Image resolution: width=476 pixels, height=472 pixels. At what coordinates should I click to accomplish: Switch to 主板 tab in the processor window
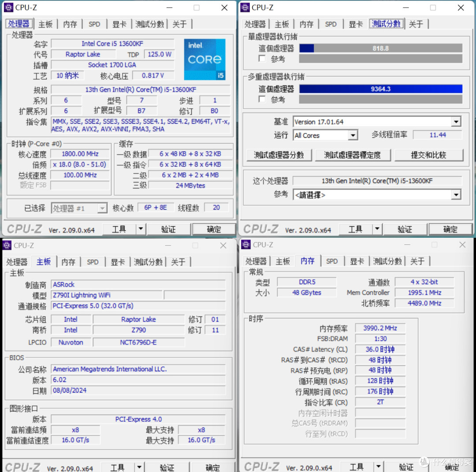(45, 24)
